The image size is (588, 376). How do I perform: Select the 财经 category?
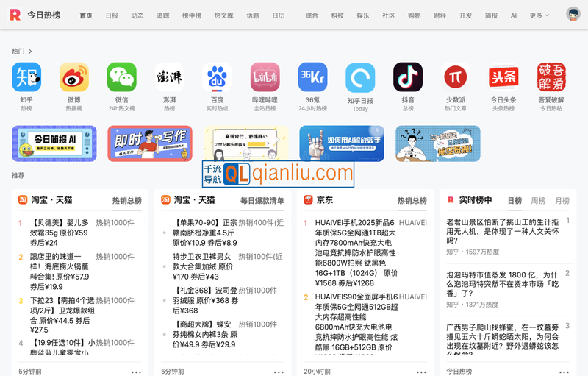tap(440, 15)
